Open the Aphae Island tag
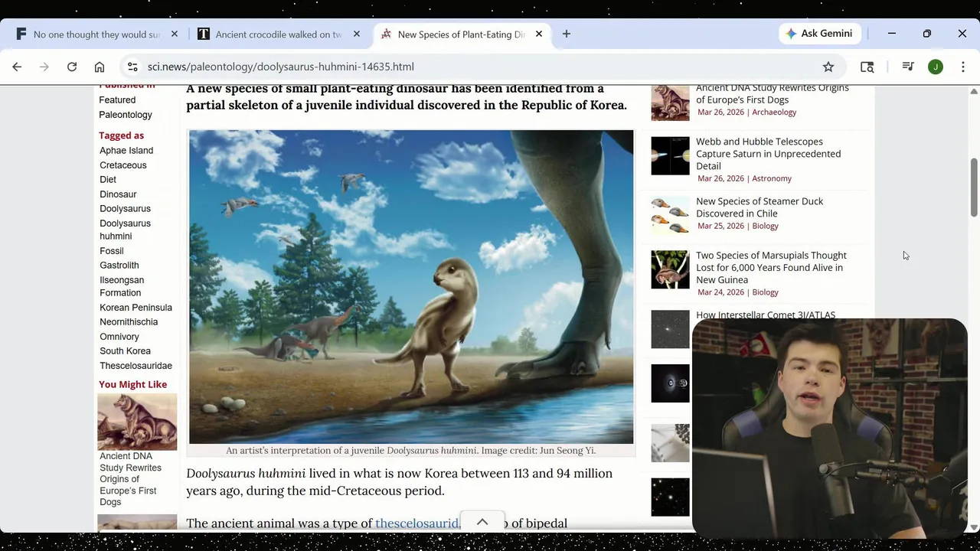 point(126,151)
